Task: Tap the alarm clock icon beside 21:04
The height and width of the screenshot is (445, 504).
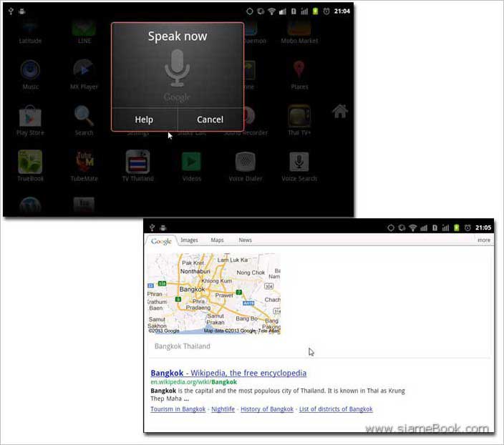Action: pyautogui.click(x=326, y=11)
